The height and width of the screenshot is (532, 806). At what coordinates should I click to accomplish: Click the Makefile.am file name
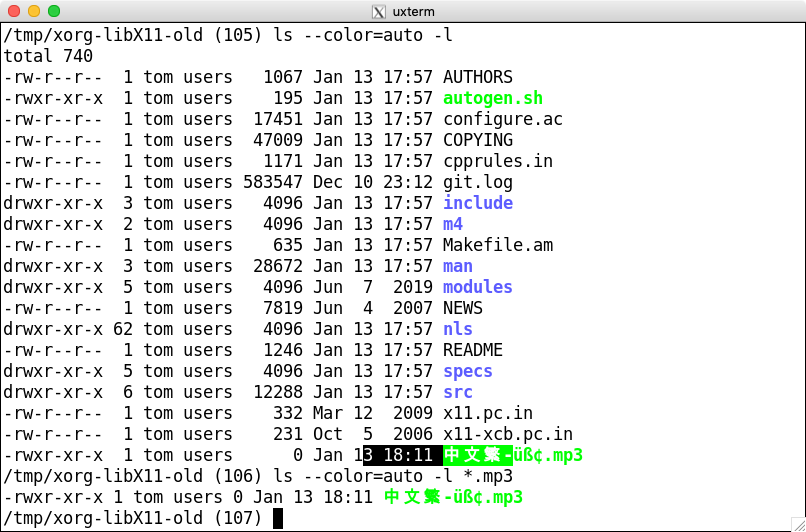498,245
